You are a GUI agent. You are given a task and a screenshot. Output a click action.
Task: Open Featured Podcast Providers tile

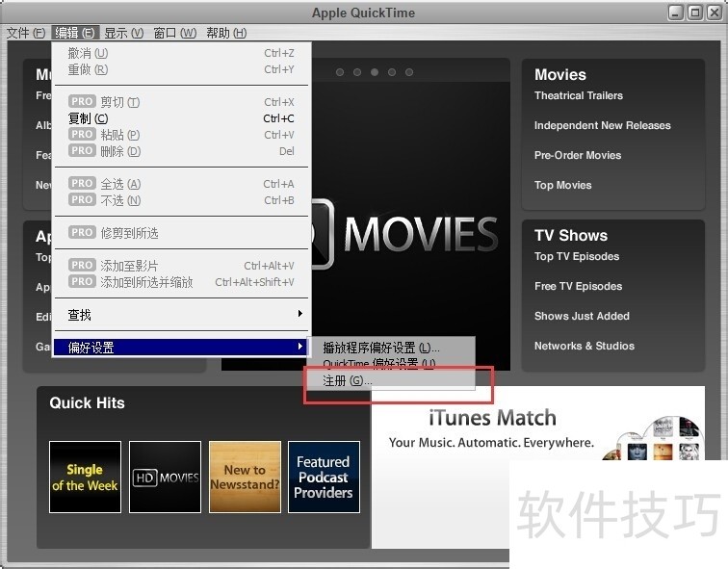click(324, 477)
